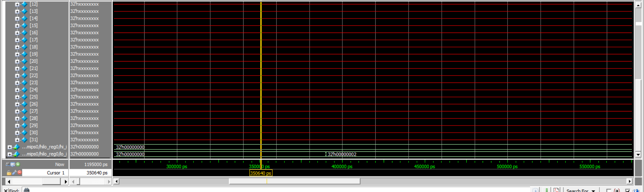Viewport: 644px width, 192px height.
Task: Add a new cursor with the green plus icon
Action: point(18,164)
